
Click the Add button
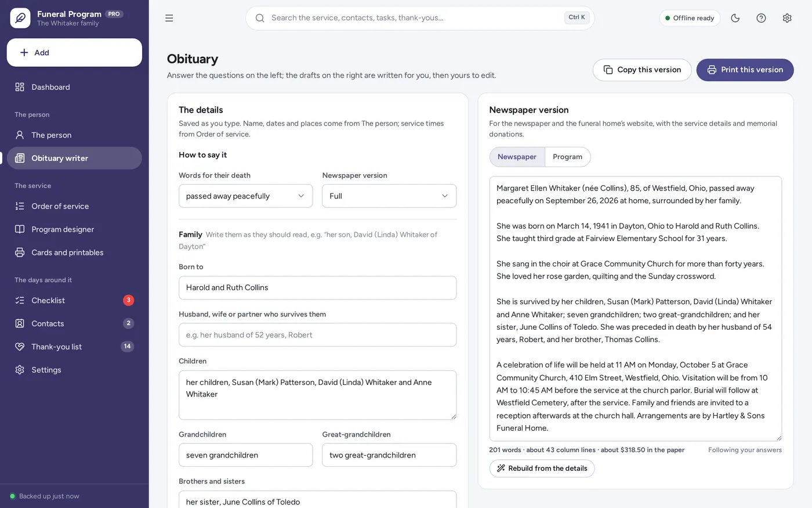pos(74,53)
